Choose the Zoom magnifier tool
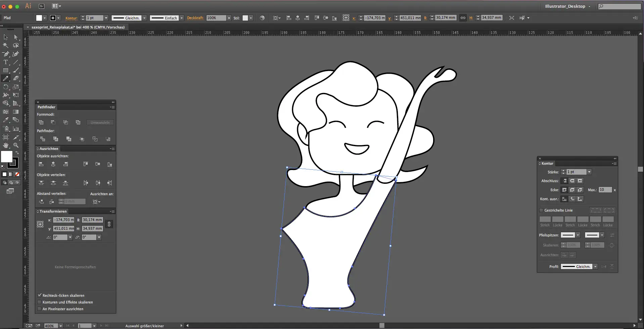The height and width of the screenshot is (329, 644). pyautogui.click(x=16, y=145)
